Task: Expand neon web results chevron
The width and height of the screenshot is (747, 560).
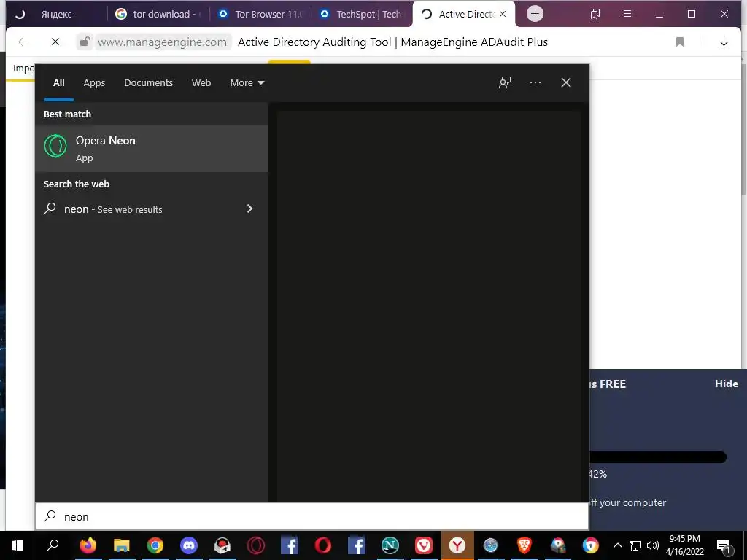Action: click(249, 209)
